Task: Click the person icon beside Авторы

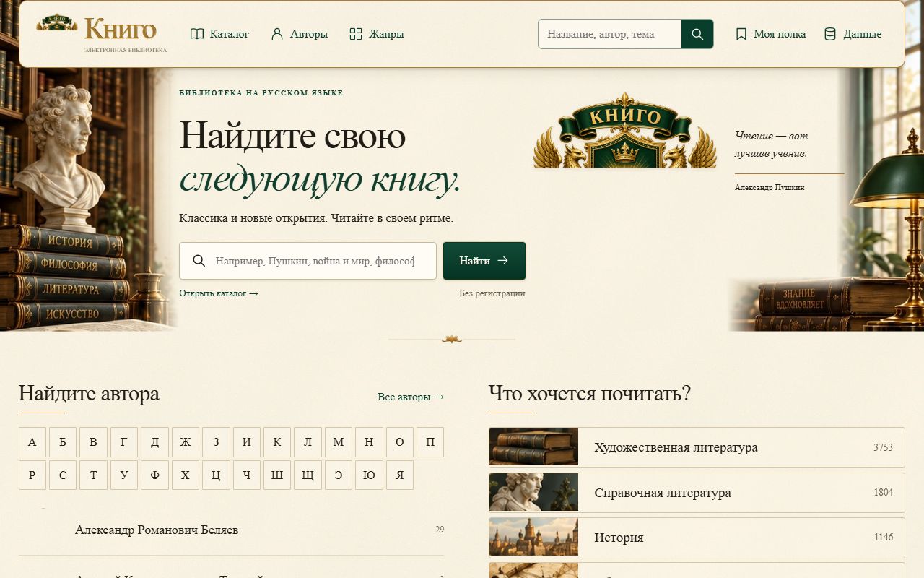Action: coord(277,34)
